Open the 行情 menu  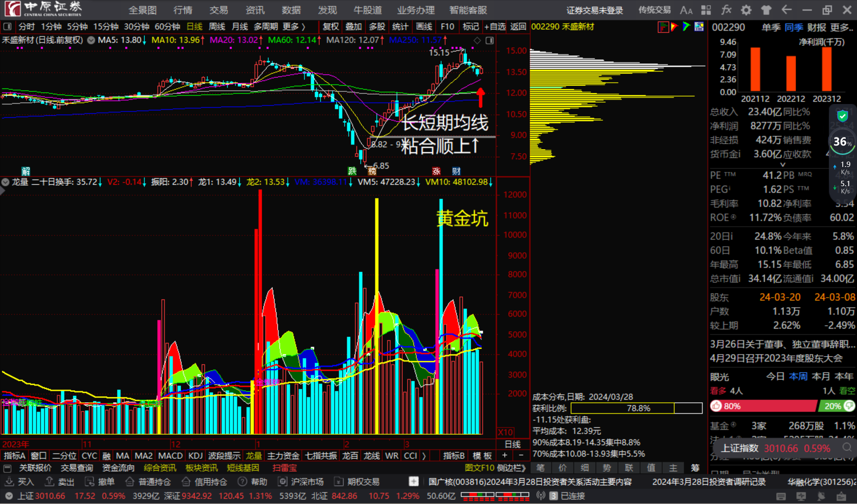click(x=183, y=10)
